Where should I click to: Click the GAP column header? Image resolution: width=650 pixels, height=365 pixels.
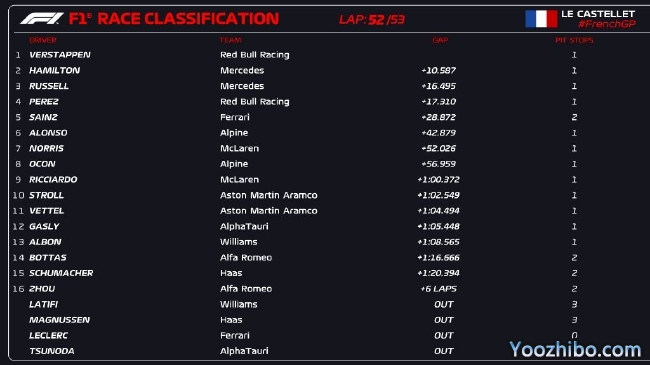(440, 40)
